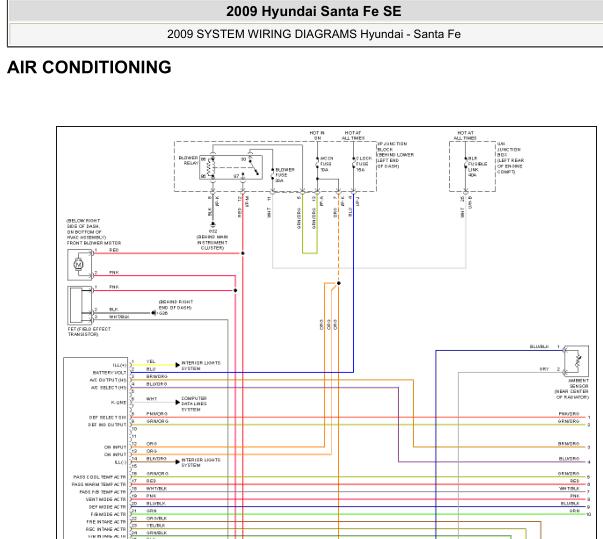The height and width of the screenshot is (539, 603).
Task: Click the 'PASS WARM TEMP ACTR' pin label
Action: click(98, 484)
